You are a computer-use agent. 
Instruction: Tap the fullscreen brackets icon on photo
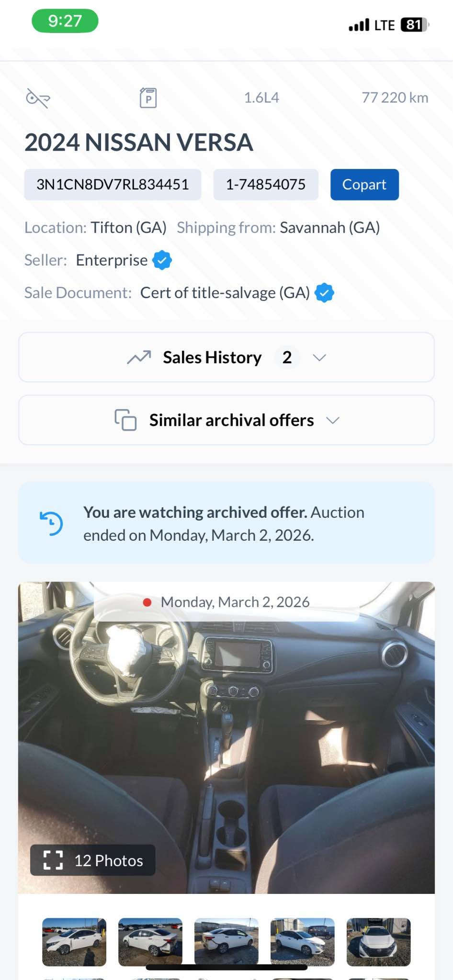[x=53, y=860]
